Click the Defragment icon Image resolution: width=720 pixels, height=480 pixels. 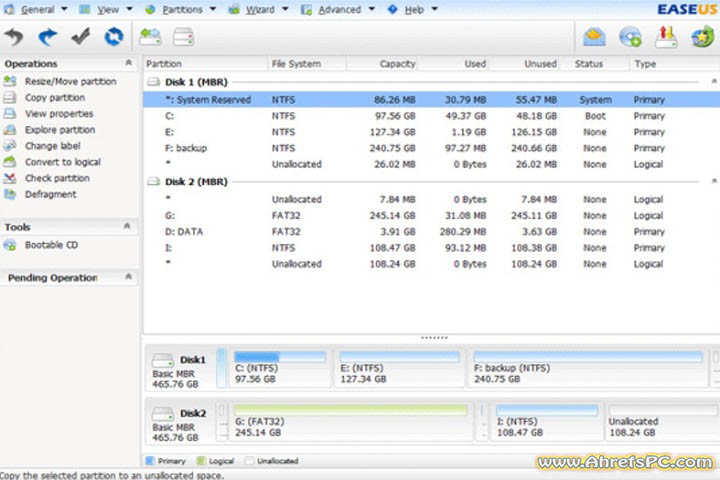10,194
